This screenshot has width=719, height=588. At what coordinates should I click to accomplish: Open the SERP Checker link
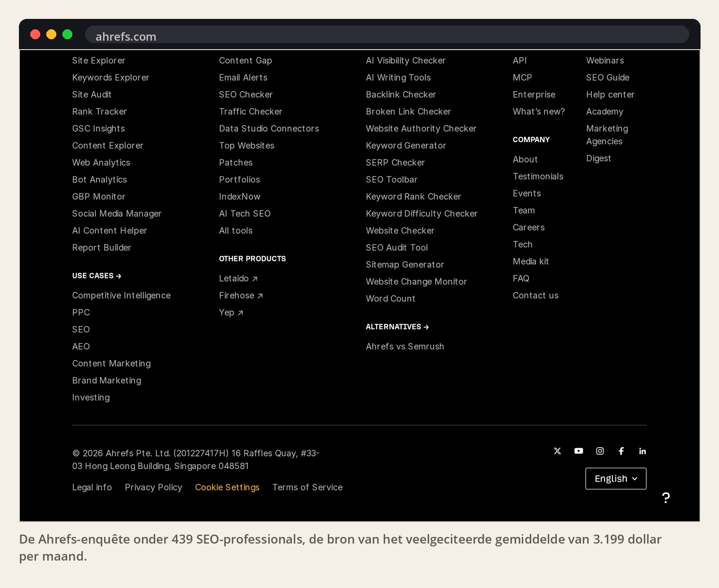395,163
